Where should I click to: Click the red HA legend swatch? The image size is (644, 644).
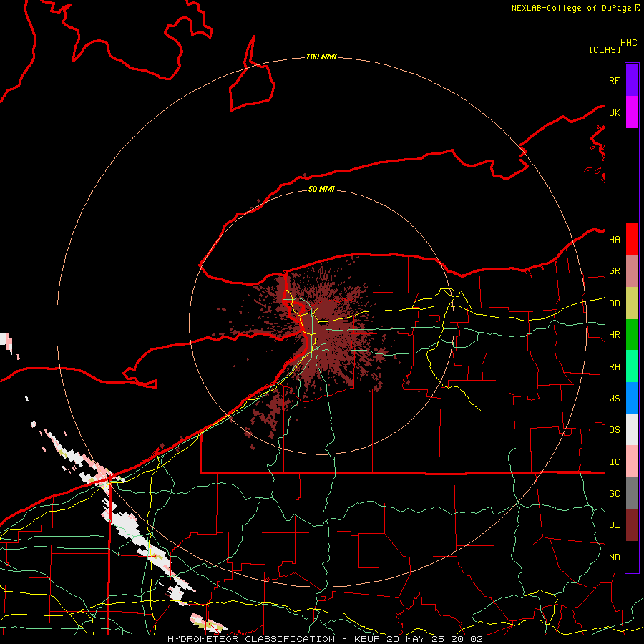(632, 239)
